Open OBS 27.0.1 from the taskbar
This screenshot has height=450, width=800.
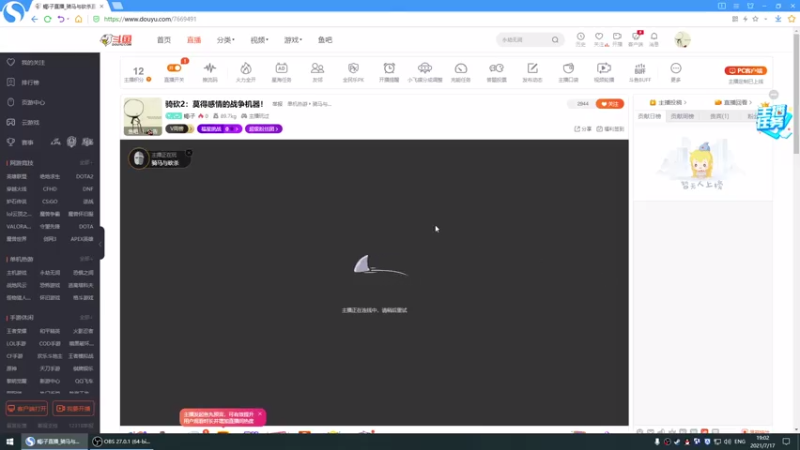click(121, 441)
